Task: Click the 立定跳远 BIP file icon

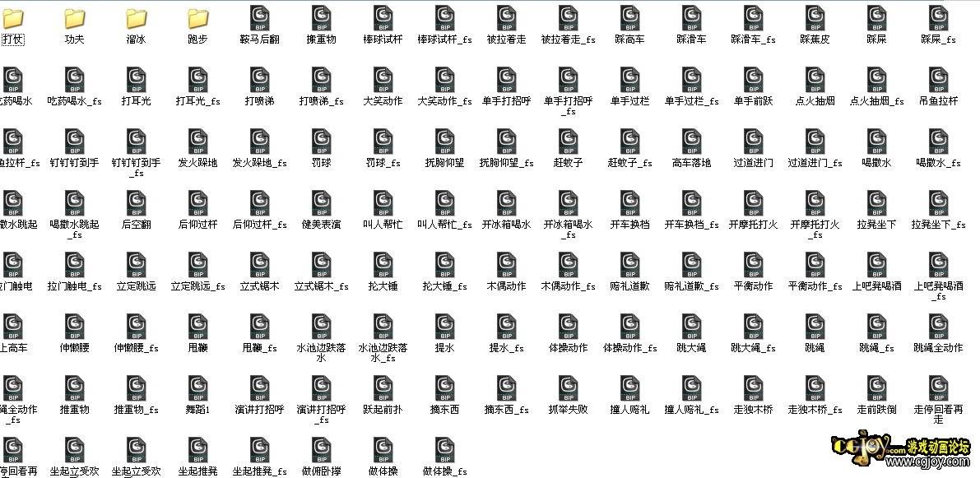Action: (x=137, y=266)
